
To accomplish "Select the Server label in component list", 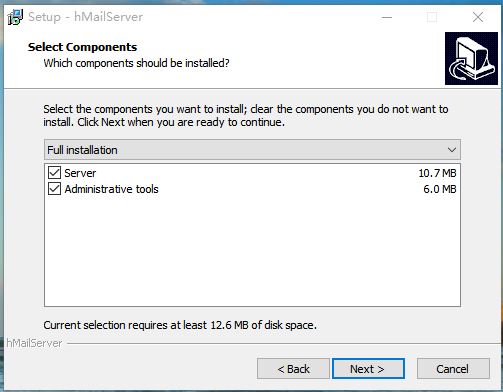I will [80, 173].
